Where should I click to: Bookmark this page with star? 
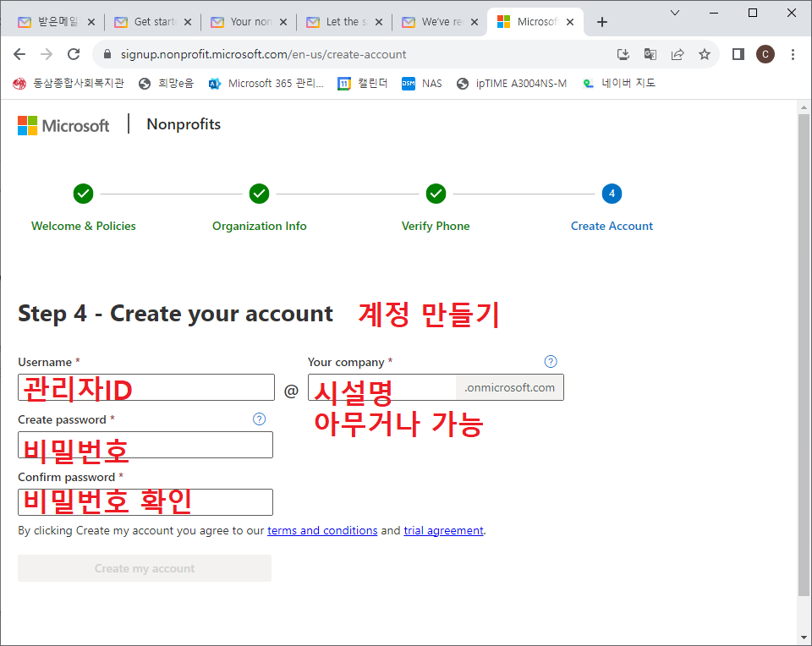pos(705,54)
